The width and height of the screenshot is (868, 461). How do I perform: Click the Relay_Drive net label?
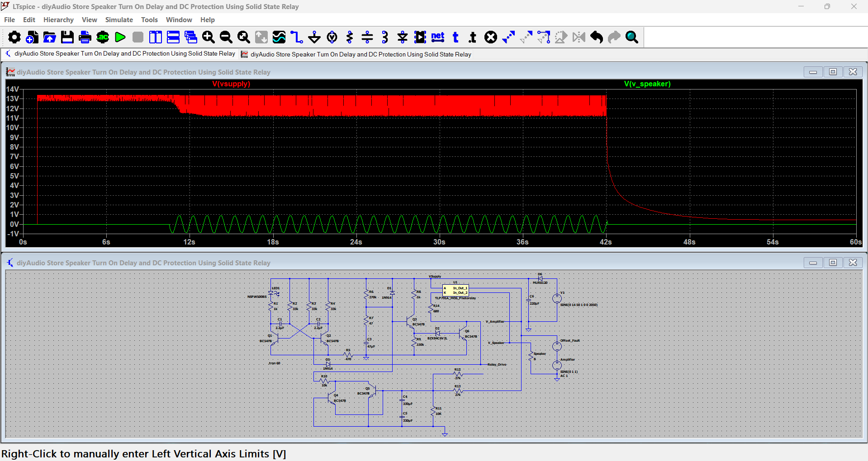[x=497, y=364]
